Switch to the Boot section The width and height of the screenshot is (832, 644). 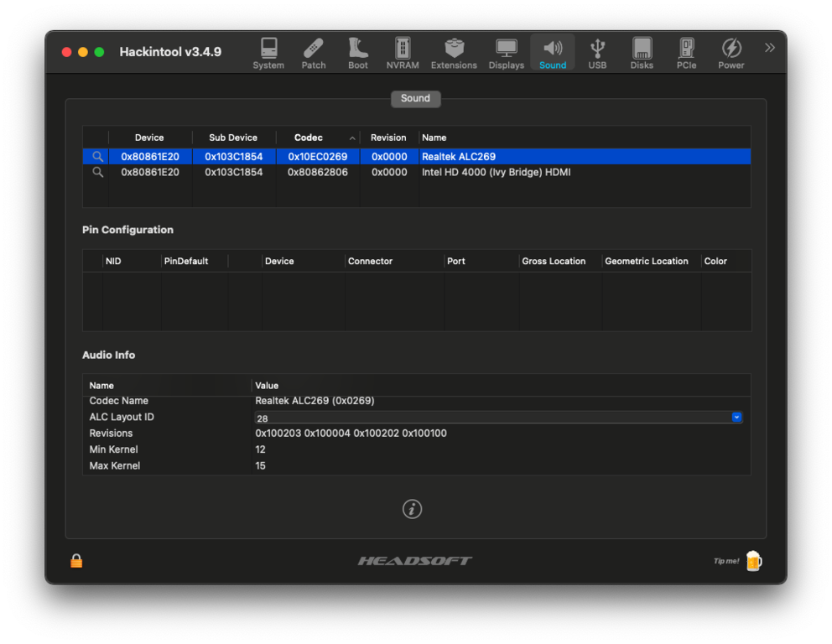[358, 53]
